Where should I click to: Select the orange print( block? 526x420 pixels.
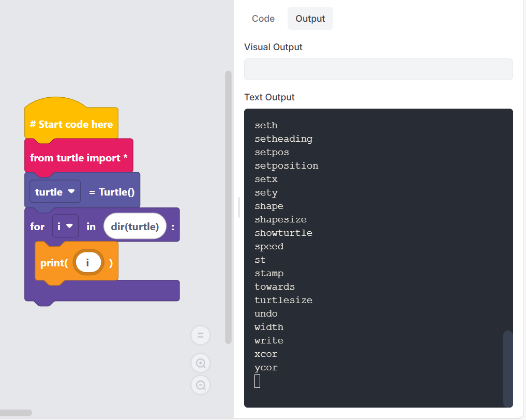click(53, 263)
